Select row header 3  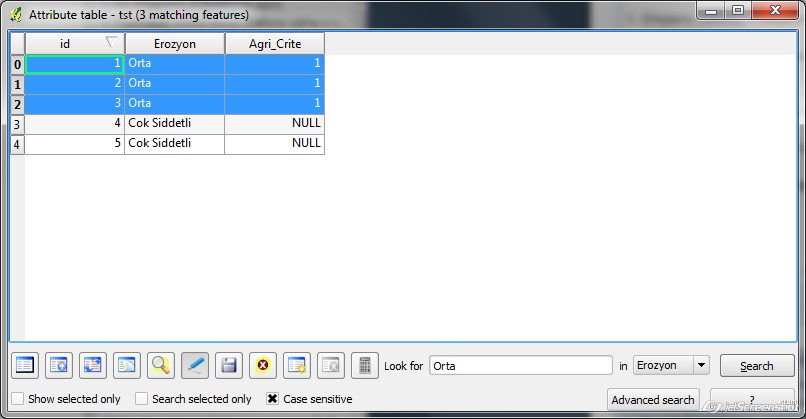17,124
